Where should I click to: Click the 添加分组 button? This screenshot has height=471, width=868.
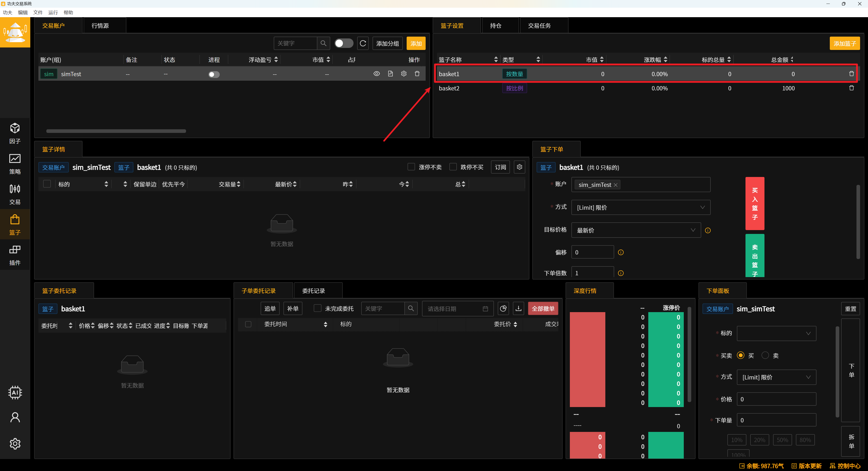[387, 43]
